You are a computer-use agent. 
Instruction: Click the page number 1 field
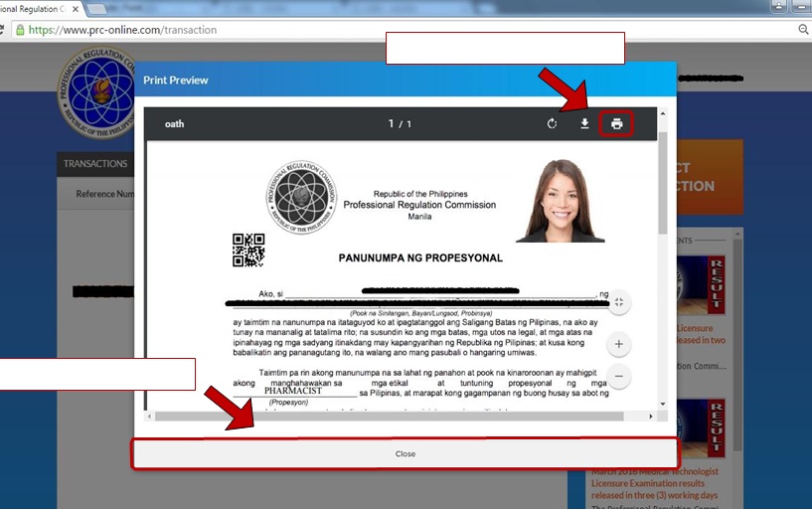click(391, 123)
